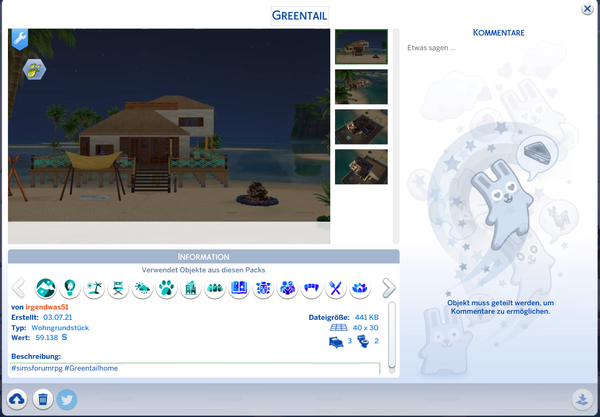Click the 'Etwas sagen ...' comment field
This screenshot has width=600, height=417.
click(x=431, y=48)
